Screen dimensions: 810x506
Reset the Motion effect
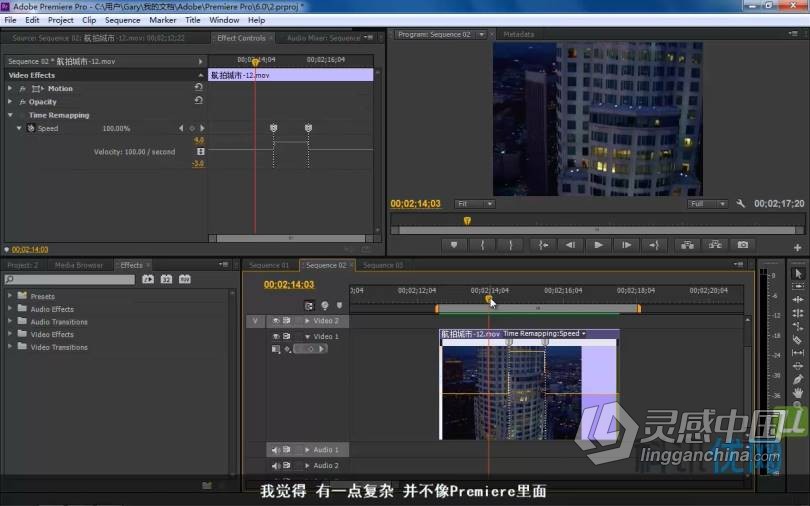(198, 87)
